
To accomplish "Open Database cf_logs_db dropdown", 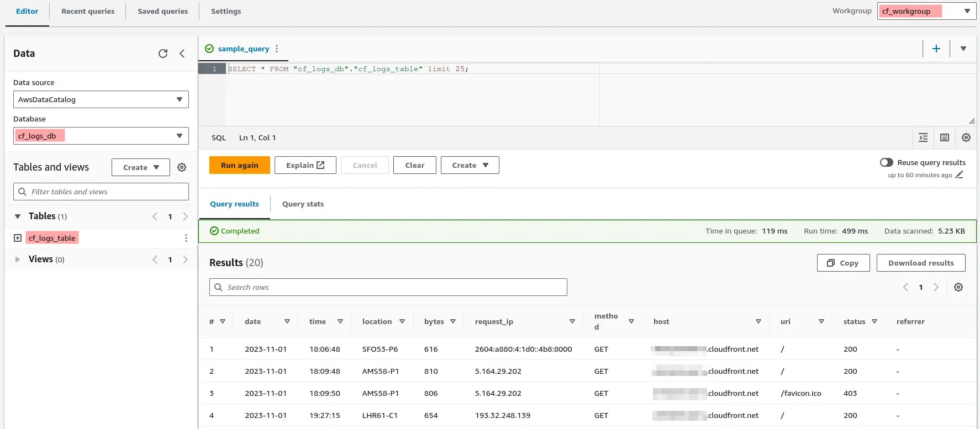I will 101,136.
